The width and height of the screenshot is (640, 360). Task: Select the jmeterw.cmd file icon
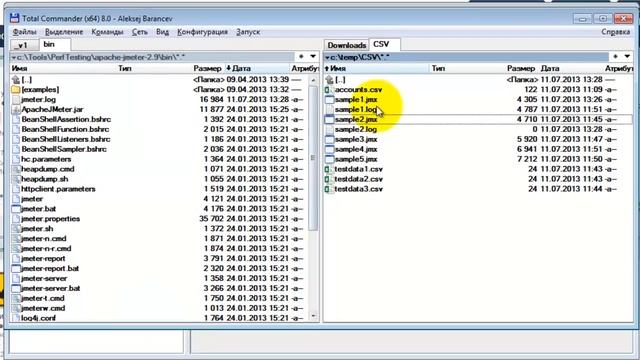click(x=16, y=308)
